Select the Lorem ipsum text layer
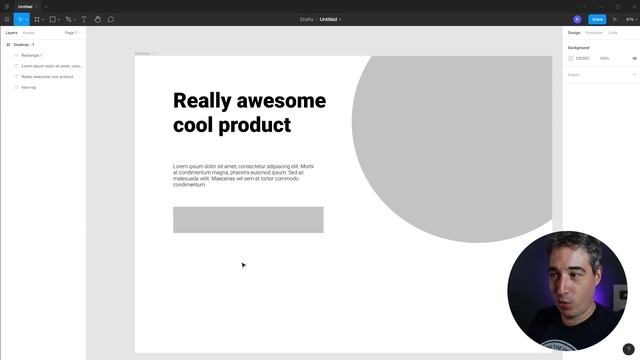Image resolution: width=640 pixels, height=360 pixels. point(51,66)
